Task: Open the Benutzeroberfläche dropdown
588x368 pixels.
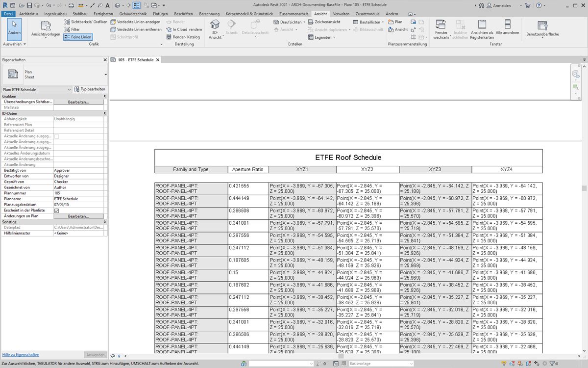Action: pos(542,29)
